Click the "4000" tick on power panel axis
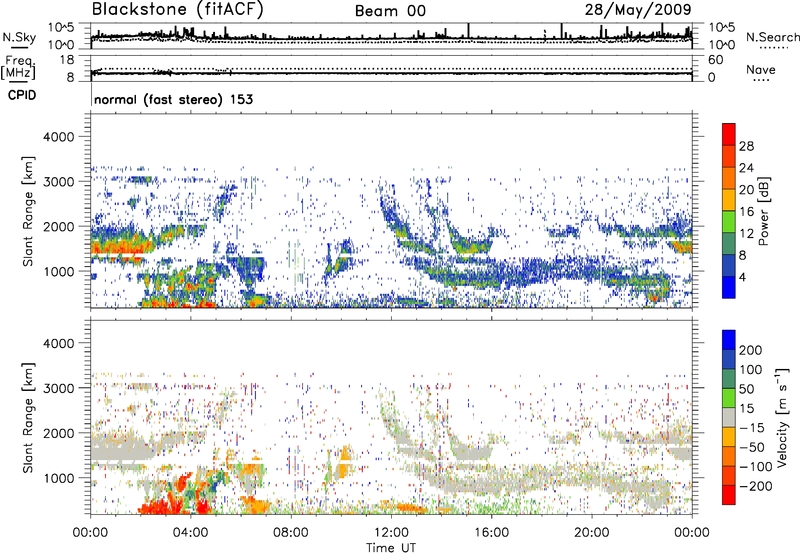800x554 pixels. coord(58,137)
